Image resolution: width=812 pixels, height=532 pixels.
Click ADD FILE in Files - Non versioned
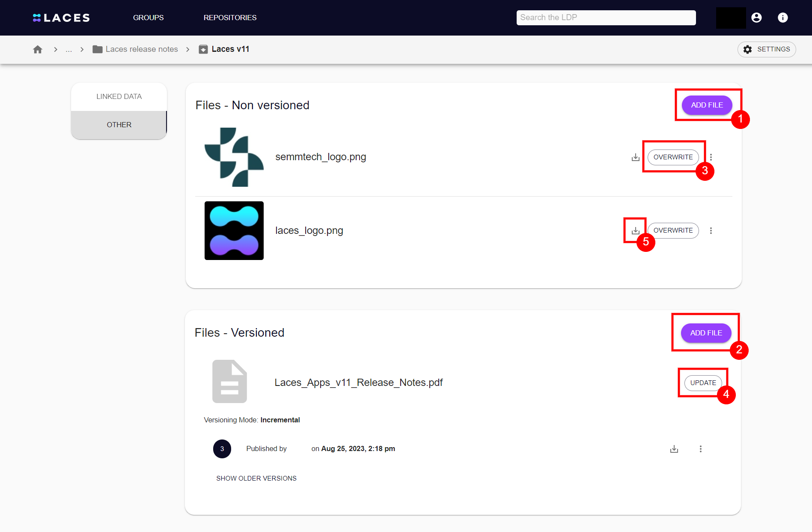pos(706,105)
